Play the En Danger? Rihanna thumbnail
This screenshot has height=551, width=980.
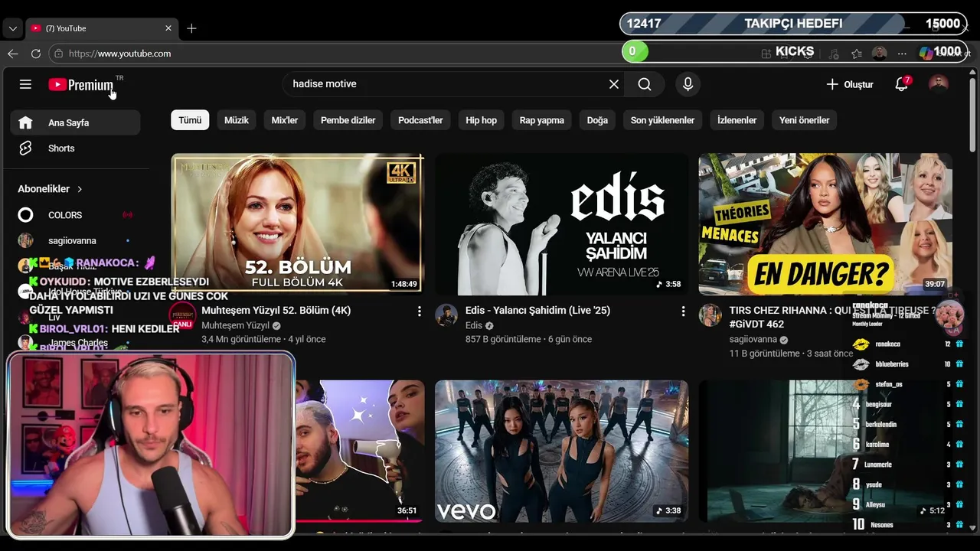click(x=825, y=224)
